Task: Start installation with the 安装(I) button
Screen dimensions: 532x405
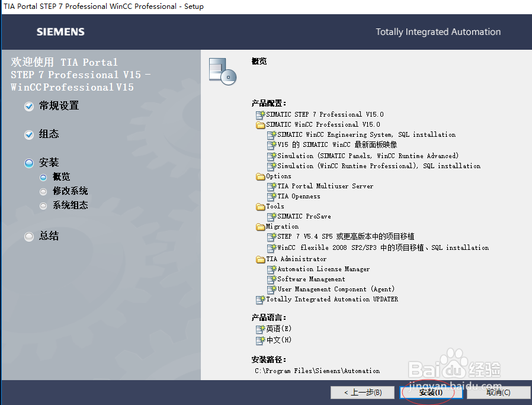Action: click(431, 393)
